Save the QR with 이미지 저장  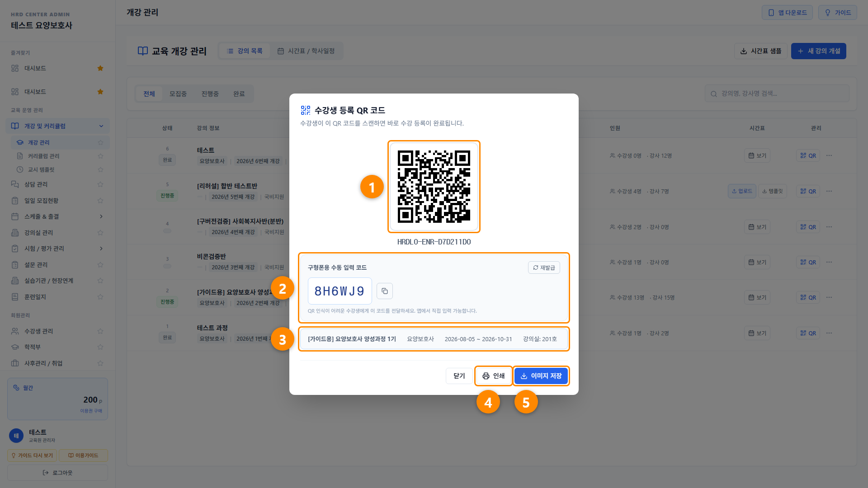point(541,376)
